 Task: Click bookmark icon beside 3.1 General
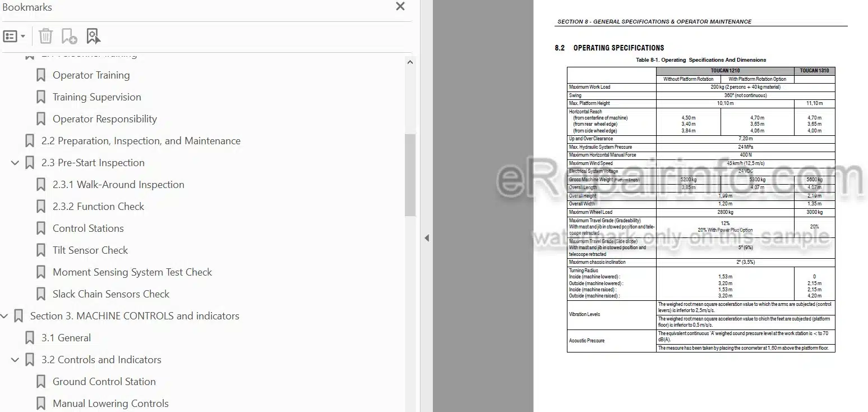pos(29,338)
